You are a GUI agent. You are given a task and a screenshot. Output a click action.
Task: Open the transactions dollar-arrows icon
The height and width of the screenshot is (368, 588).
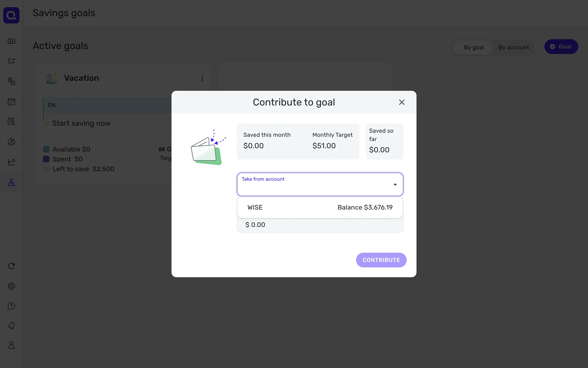coord(11,61)
